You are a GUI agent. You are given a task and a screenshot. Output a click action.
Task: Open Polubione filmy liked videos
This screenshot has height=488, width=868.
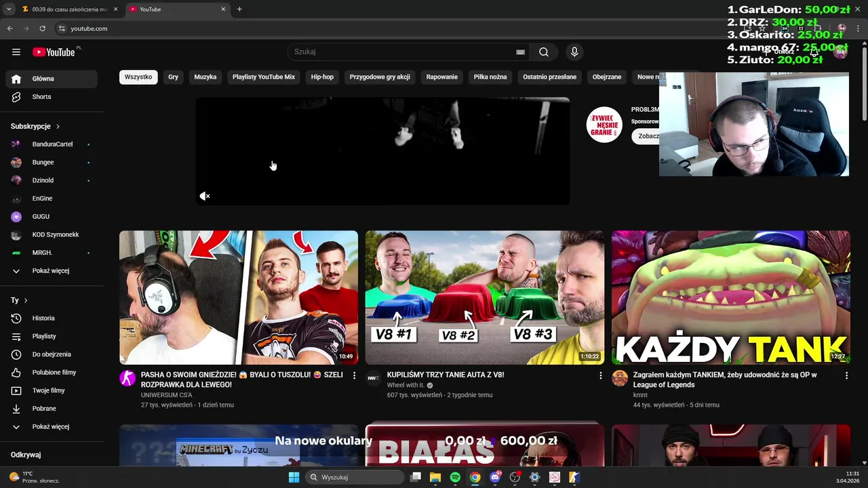[52, 373]
